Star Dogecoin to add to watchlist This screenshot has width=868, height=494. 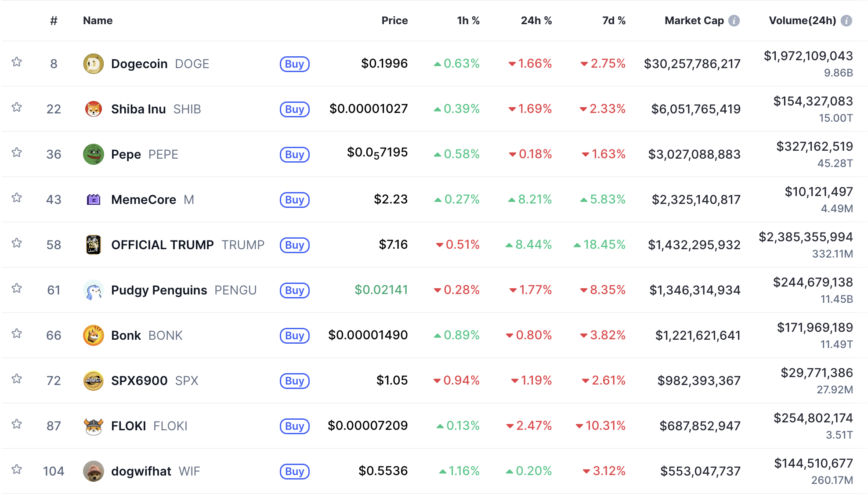[17, 62]
